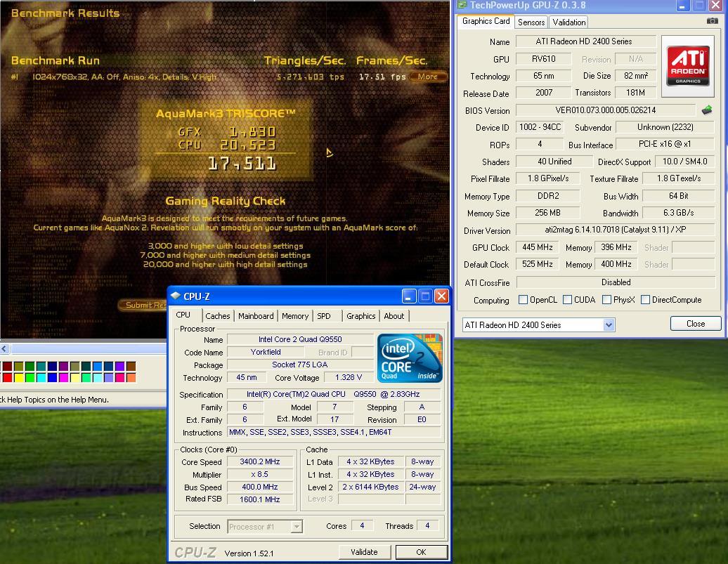
Task: Click the BIOS Version field value
Action: [x=606, y=110]
